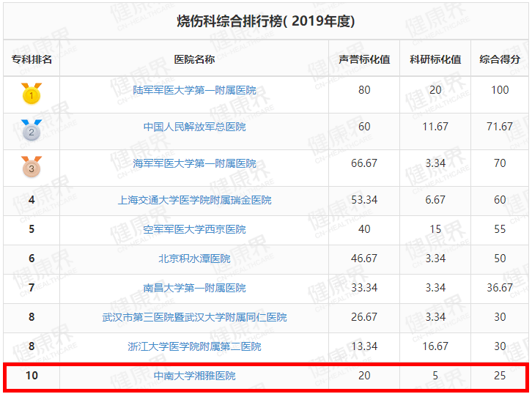
Task: Click the 声誉标化值 value 33.34
Action: click(x=364, y=288)
